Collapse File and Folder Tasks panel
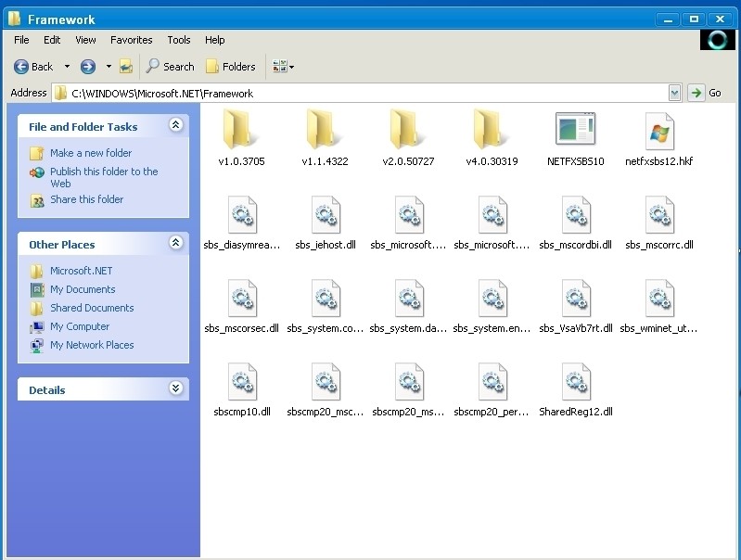This screenshot has height=560, width=741. pos(175,125)
